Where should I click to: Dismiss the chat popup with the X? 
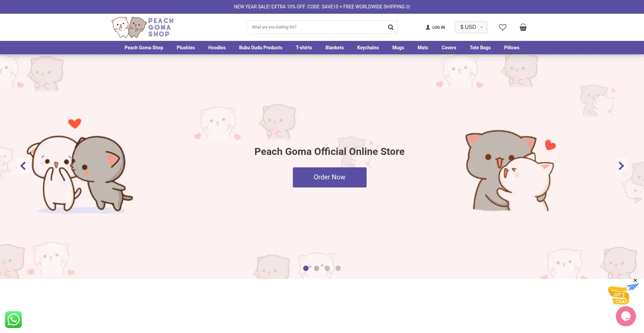635,280
